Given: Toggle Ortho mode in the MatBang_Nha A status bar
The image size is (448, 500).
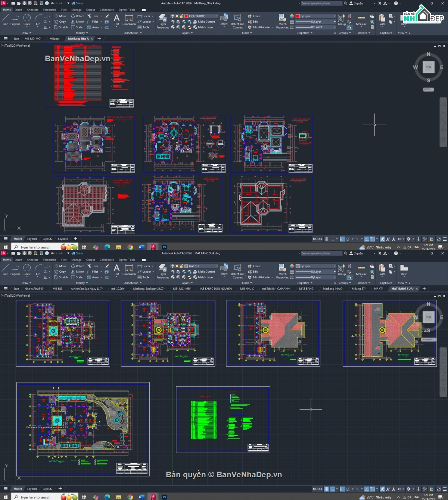Looking at the screenshot, I should point(342,239).
